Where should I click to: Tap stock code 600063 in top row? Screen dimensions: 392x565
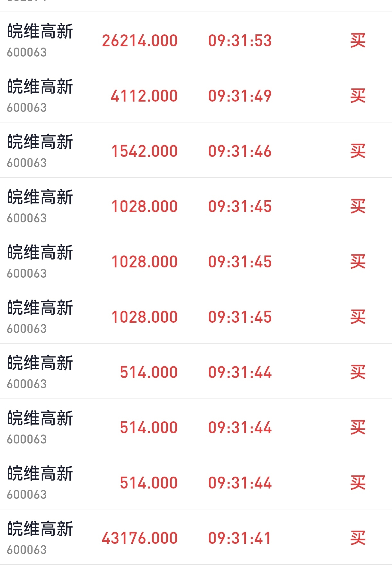point(27,52)
